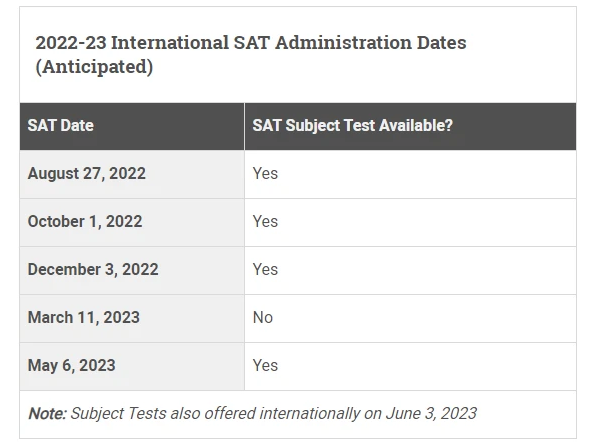Click the words Subject Tests in the footnote
This screenshot has width=606, height=447.
(x=119, y=413)
